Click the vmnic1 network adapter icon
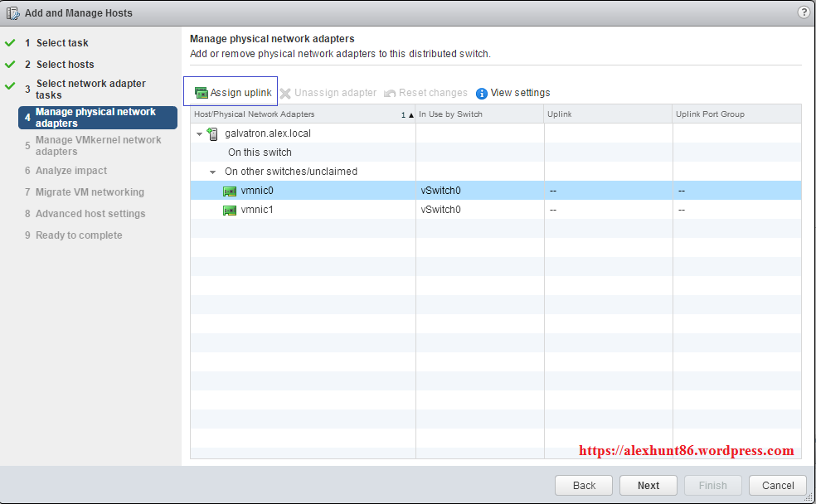 [x=230, y=210]
